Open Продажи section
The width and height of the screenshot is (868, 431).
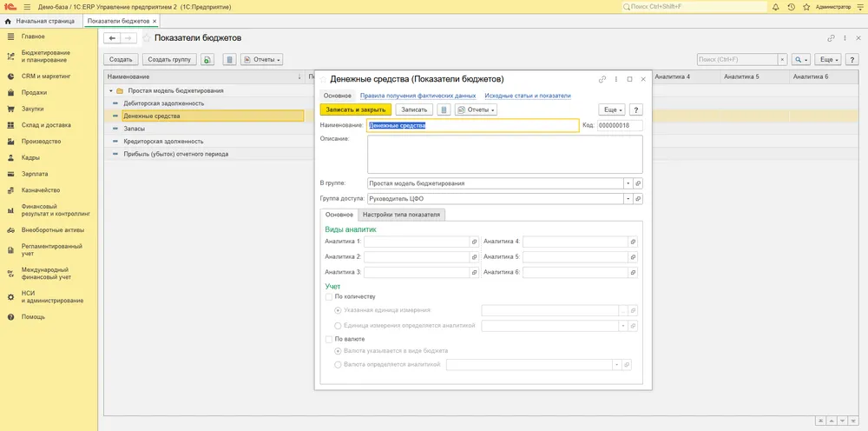tap(34, 92)
